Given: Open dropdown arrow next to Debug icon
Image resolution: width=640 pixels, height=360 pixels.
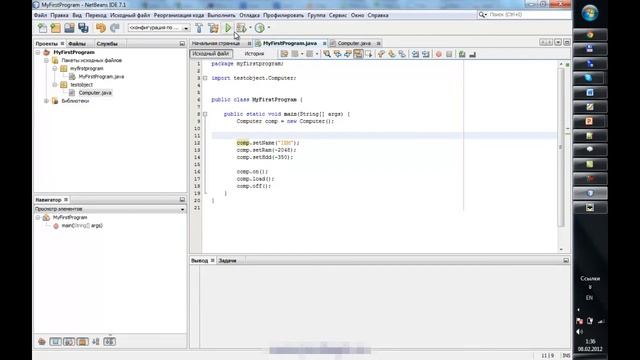Looking at the screenshot, I should [250, 28].
